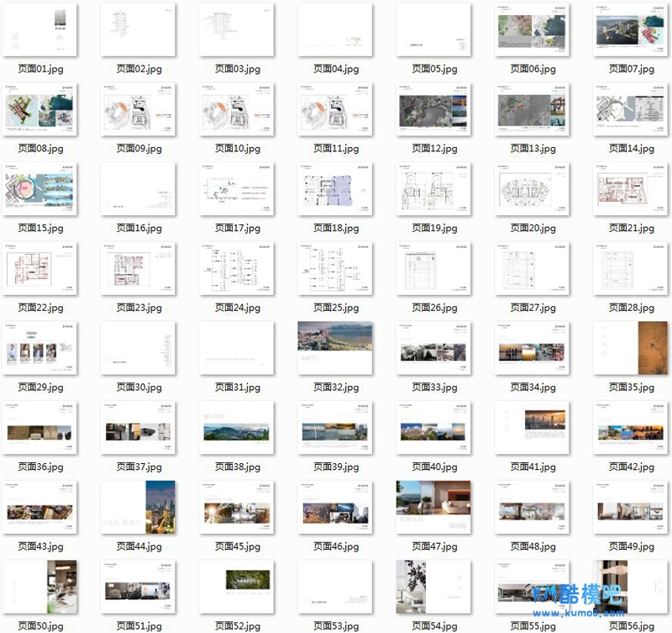Click the 页面29.jpg team portraits thumbnail

[x=40, y=348]
